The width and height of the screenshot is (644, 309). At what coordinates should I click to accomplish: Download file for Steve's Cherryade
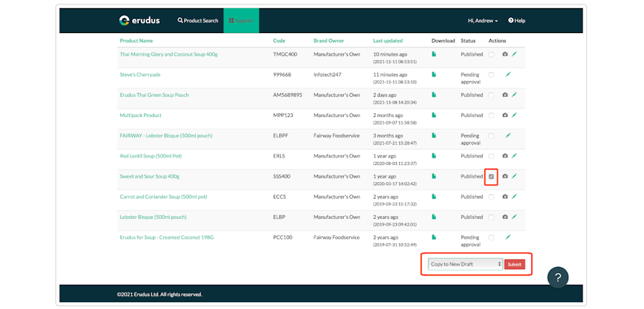(x=434, y=74)
